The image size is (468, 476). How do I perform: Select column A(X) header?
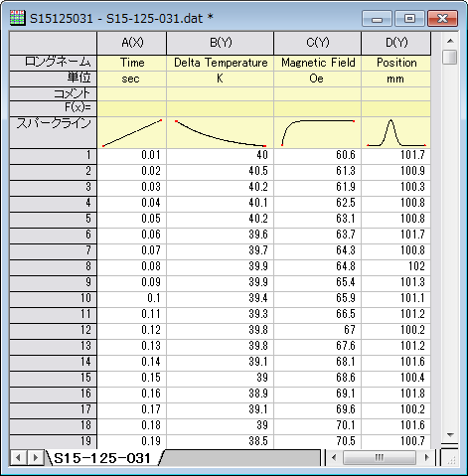tap(132, 43)
